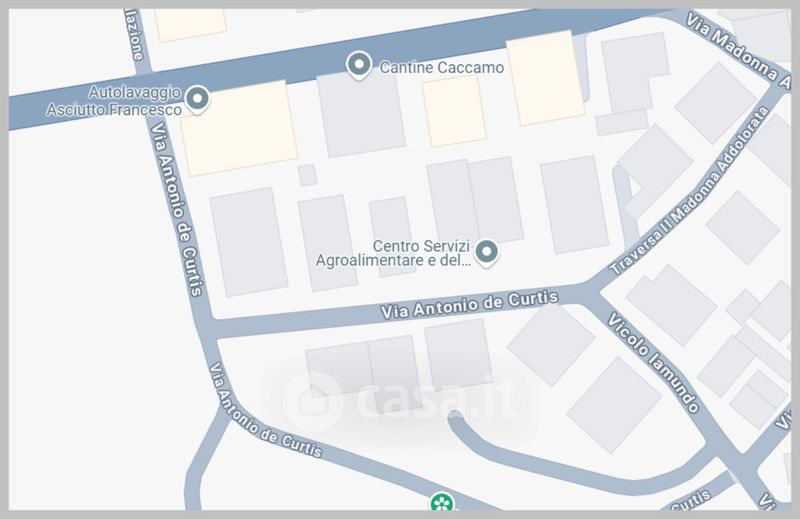Screen dimensions: 800x519
Task: Click the Autolavaggio Asciutto Francesco label
Action: (114, 101)
